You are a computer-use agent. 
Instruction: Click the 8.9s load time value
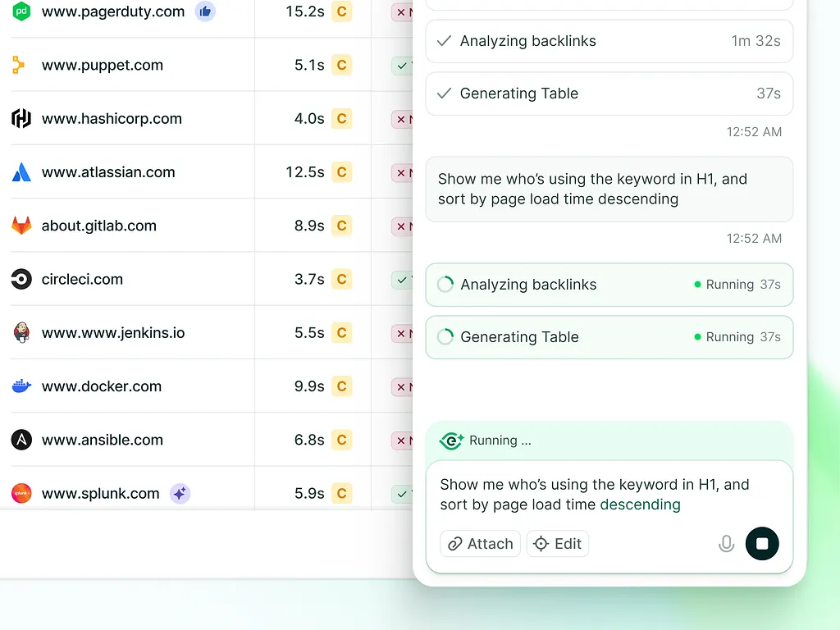(309, 226)
